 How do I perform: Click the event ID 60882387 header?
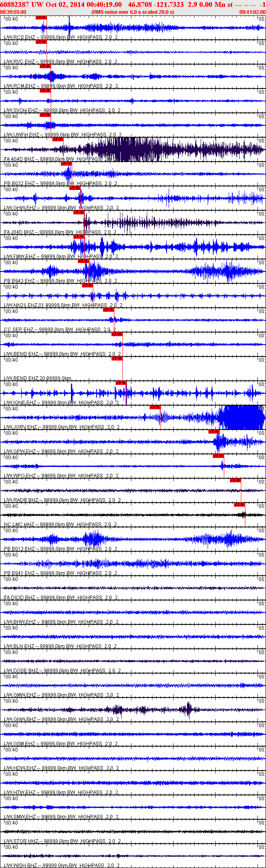pyautogui.click(x=14, y=4)
